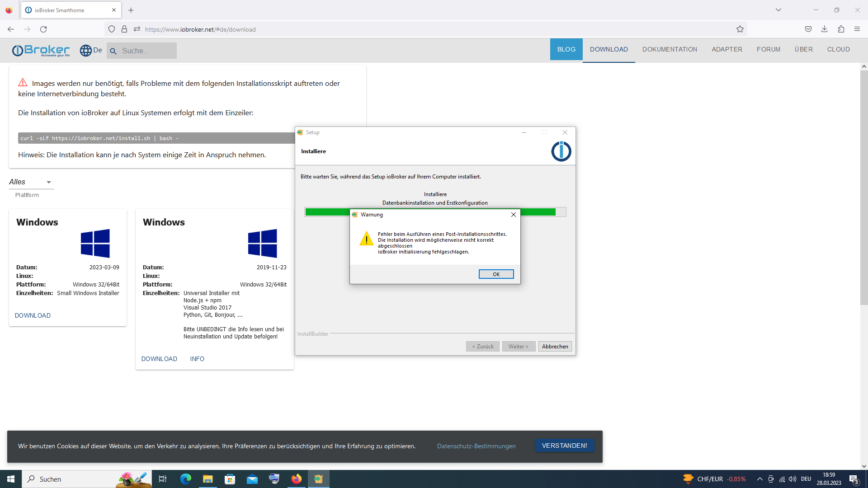Image resolution: width=868 pixels, height=488 pixels.
Task: Open the Windows Start menu
Action: tap(11, 479)
